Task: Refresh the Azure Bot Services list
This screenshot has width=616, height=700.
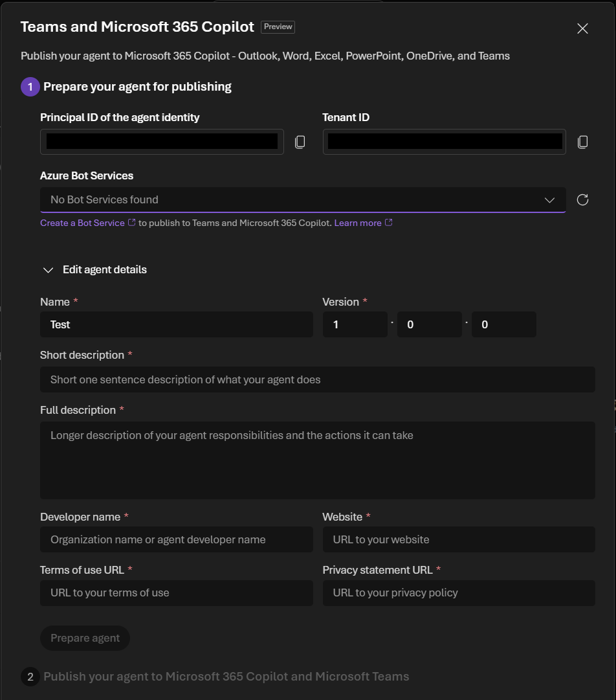Action: coord(582,199)
